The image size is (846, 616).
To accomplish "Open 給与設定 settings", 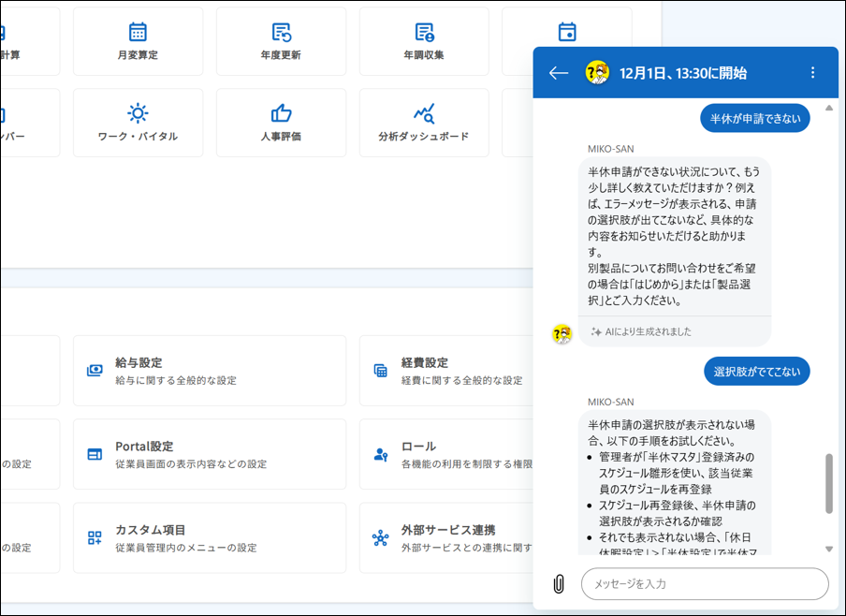I will [210, 371].
